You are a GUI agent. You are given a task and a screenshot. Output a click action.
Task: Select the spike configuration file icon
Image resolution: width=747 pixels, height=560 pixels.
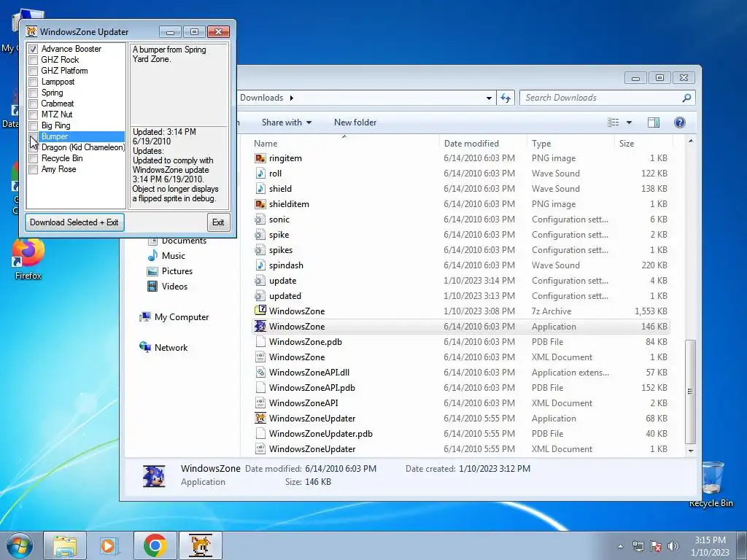click(260, 235)
